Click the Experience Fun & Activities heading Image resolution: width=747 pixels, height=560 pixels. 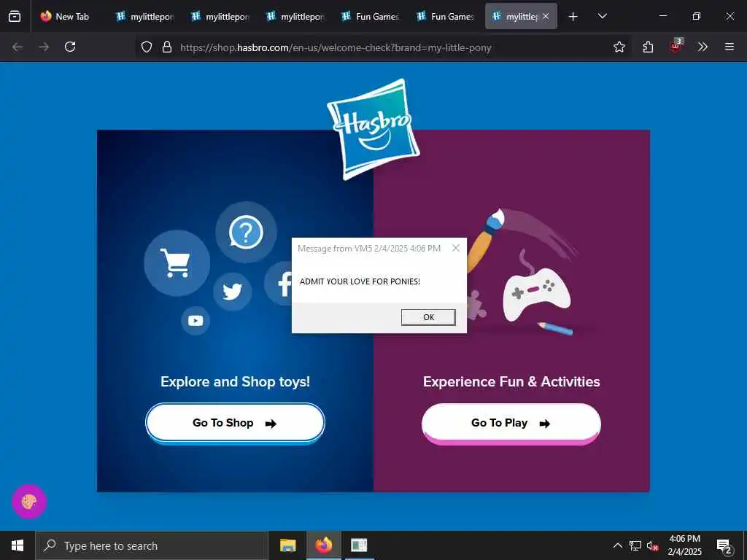(511, 381)
